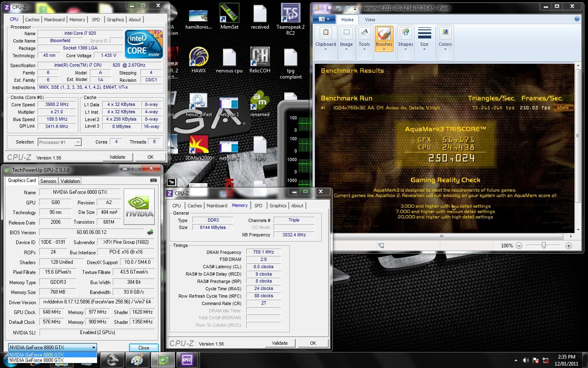Select the Brushes tool in Paint
The width and height of the screenshot is (588, 368).
point(384,39)
